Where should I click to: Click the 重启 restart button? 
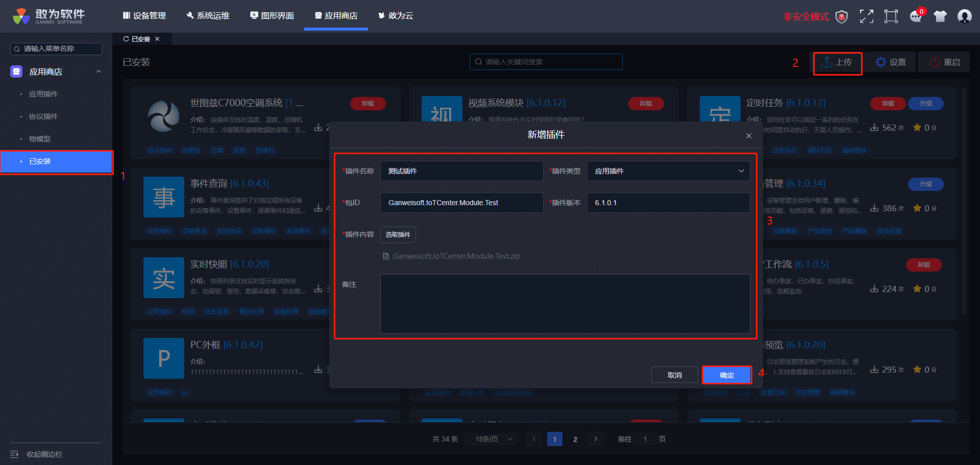945,62
